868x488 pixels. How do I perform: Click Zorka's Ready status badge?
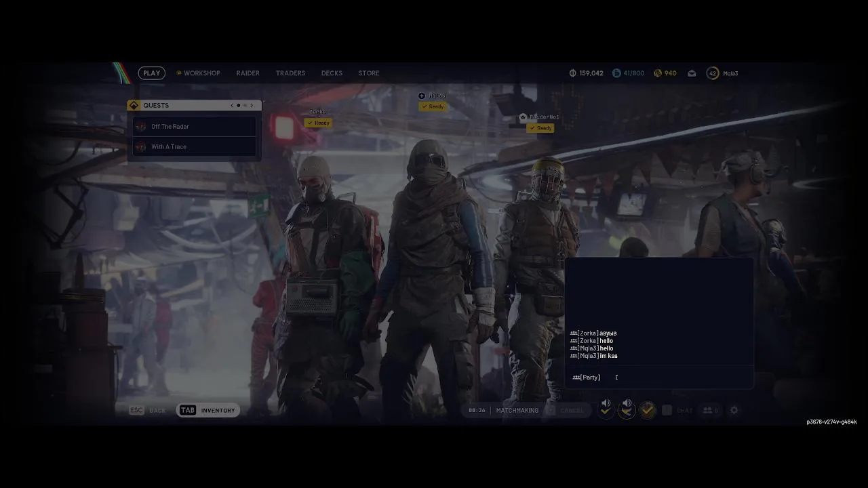coord(318,123)
